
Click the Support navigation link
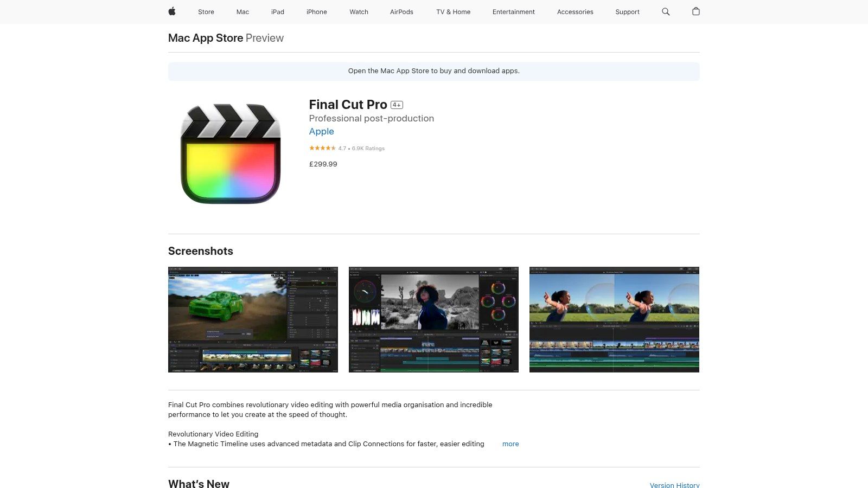[x=627, y=12]
